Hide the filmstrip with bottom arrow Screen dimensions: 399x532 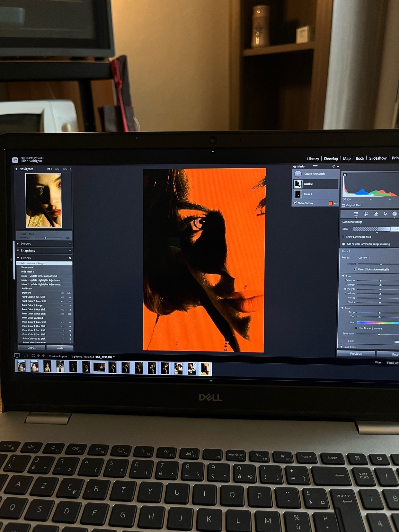(x=211, y=381)
